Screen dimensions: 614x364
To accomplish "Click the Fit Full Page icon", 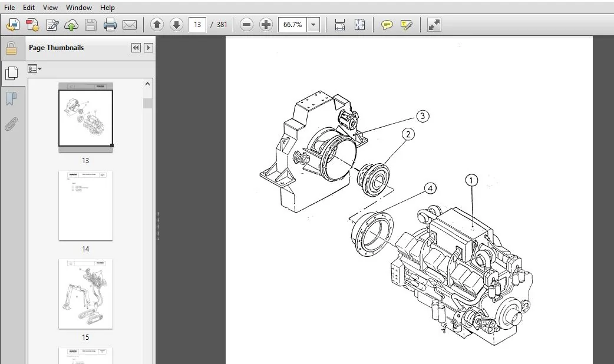I will click(359, 25).
